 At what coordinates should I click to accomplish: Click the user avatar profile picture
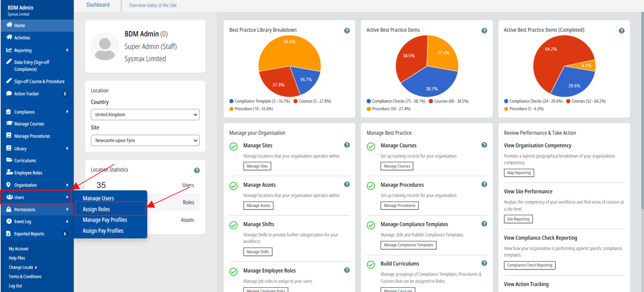[x=105, y=46]
